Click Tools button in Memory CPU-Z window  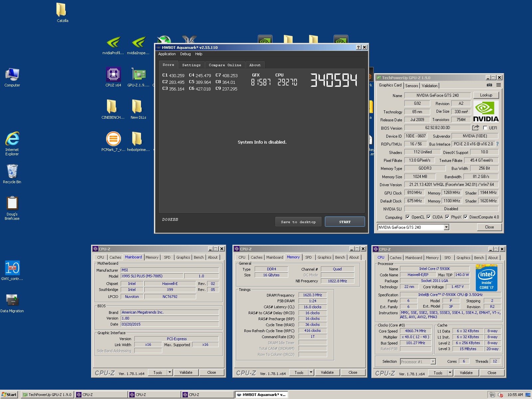[299, 372]
